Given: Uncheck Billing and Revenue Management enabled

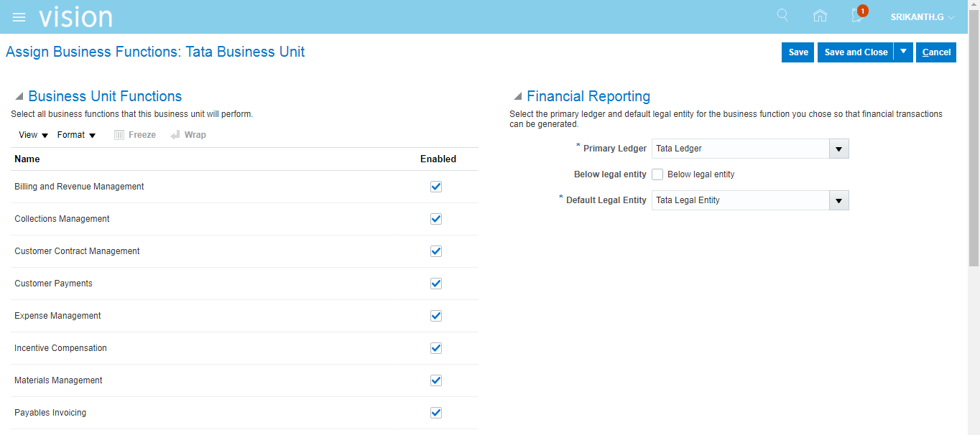Looking at the screenshot, I should point(435,187).
